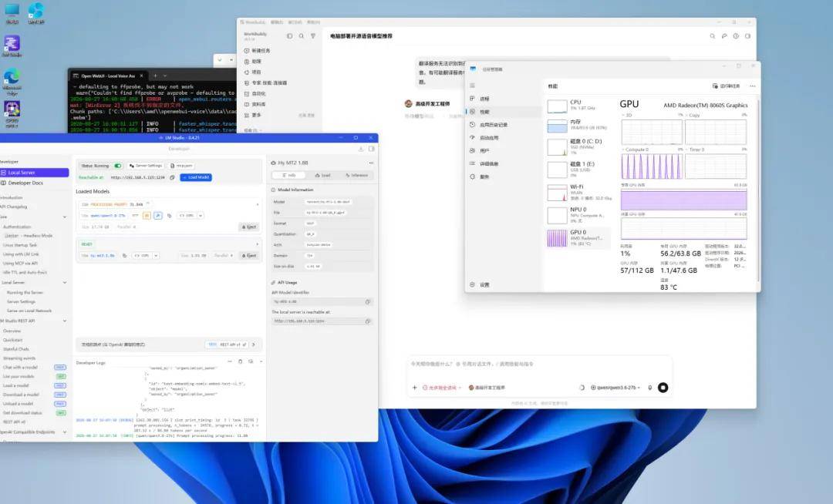833x504 pixels.
Task: Click the filter icon in WorkBuddy sidebar header
Action: point(313,36)
